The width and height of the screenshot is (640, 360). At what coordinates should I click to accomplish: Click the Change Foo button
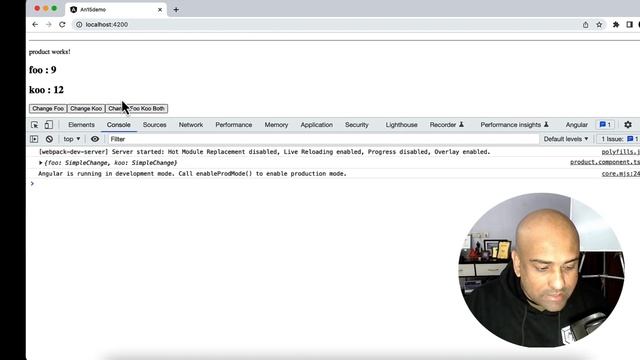48,109
